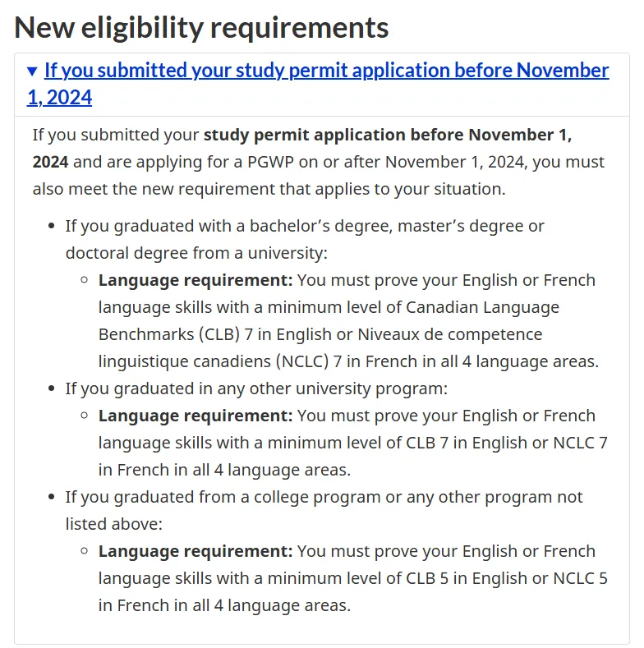The height and width of the screenshot is (648, 644).
Task: Click the bold 'study permit application before November 1' text
Action: point(388,135)
